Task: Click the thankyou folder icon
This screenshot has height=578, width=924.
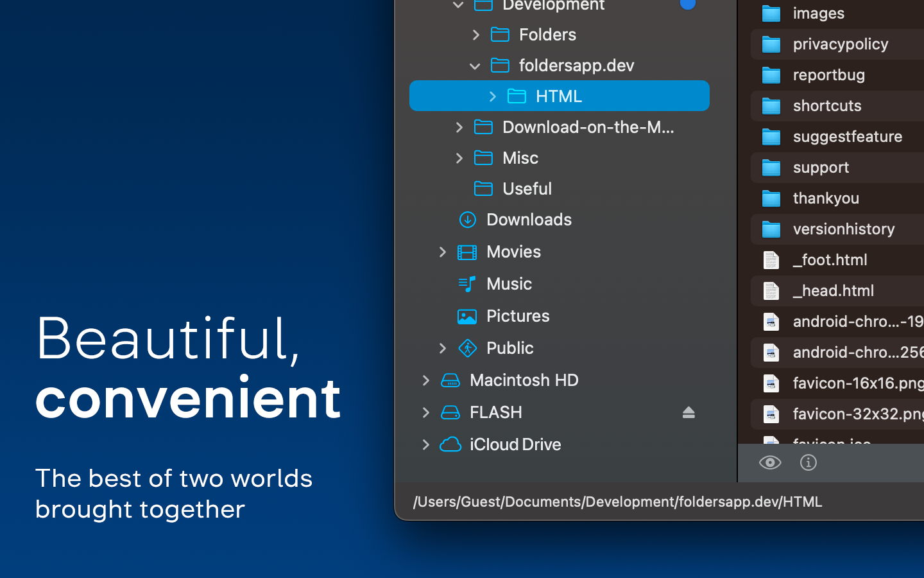Action: pos(771,198)
